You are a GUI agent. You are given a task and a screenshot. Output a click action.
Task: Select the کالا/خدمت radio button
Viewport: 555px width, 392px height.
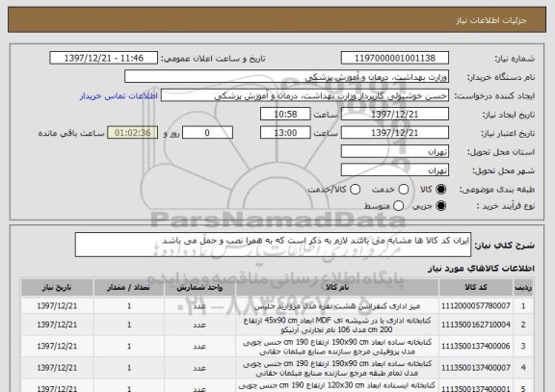coord(355,190)
